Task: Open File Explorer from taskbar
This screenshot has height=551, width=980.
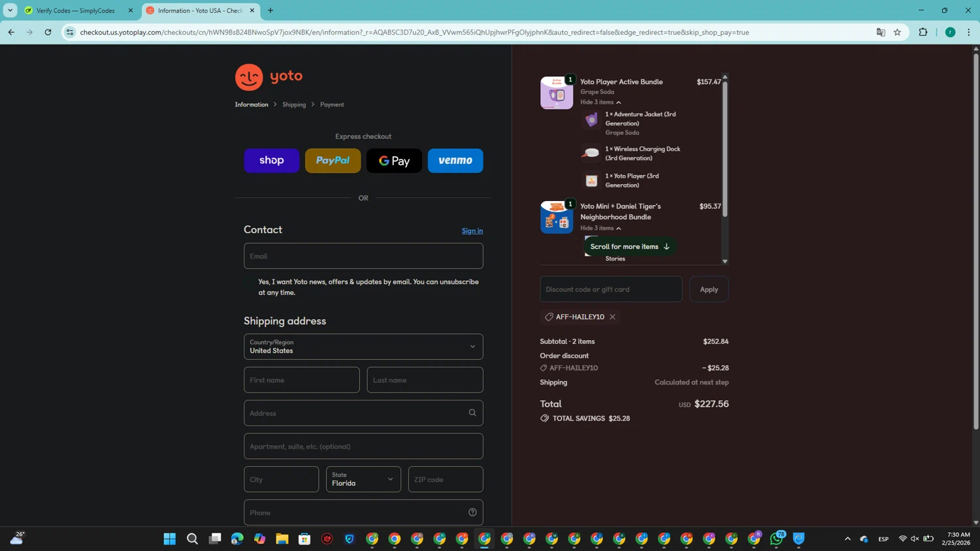Action: coord(282,539)
